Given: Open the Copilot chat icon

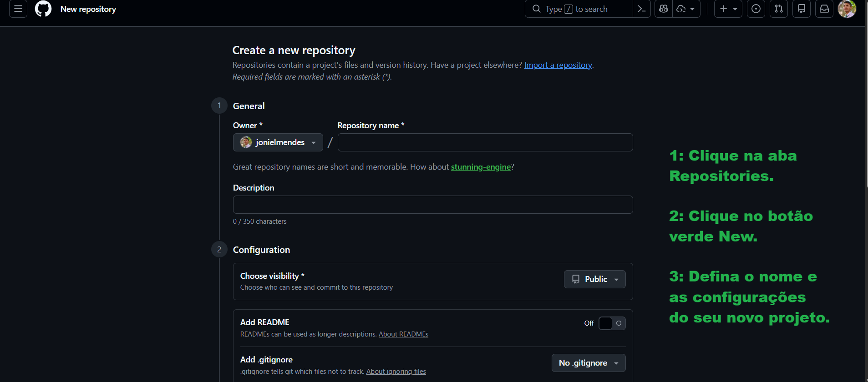Looking at the screenshot, I should 664,9.
